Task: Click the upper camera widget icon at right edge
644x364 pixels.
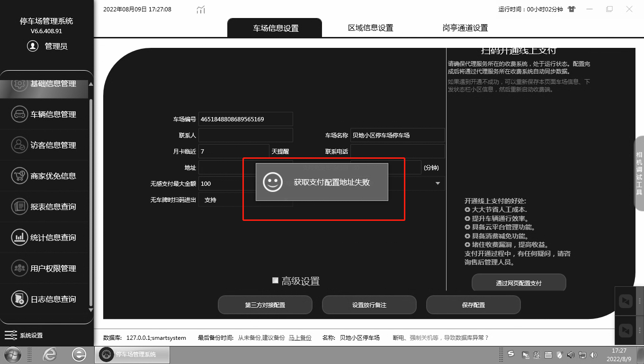Action: [x=626, y=301]
